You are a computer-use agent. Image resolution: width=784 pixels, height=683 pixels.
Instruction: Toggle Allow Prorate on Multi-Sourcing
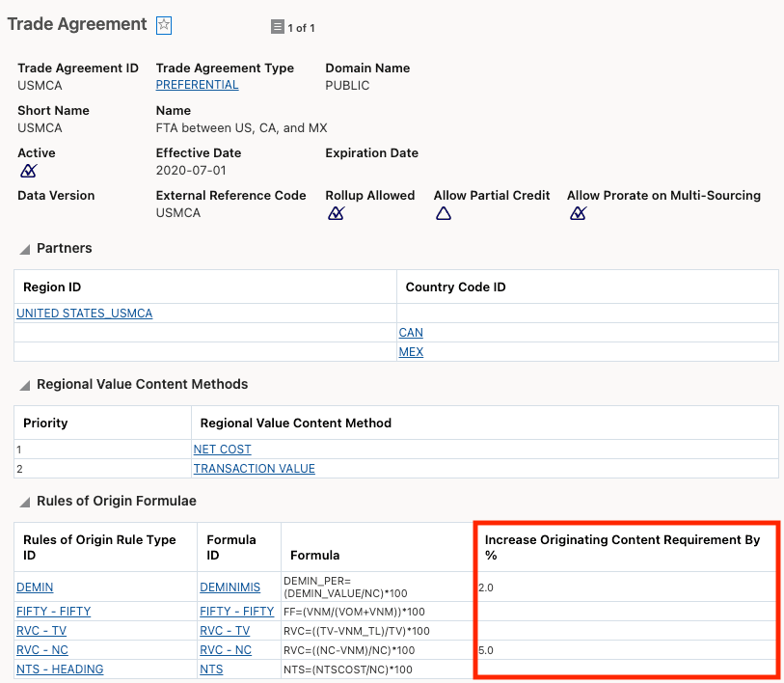point(577,212)
